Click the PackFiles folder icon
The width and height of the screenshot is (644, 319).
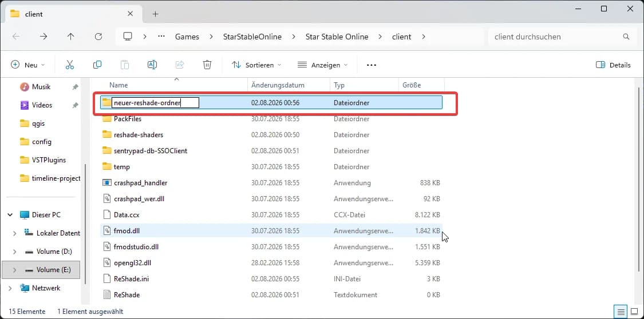point(107,119)
